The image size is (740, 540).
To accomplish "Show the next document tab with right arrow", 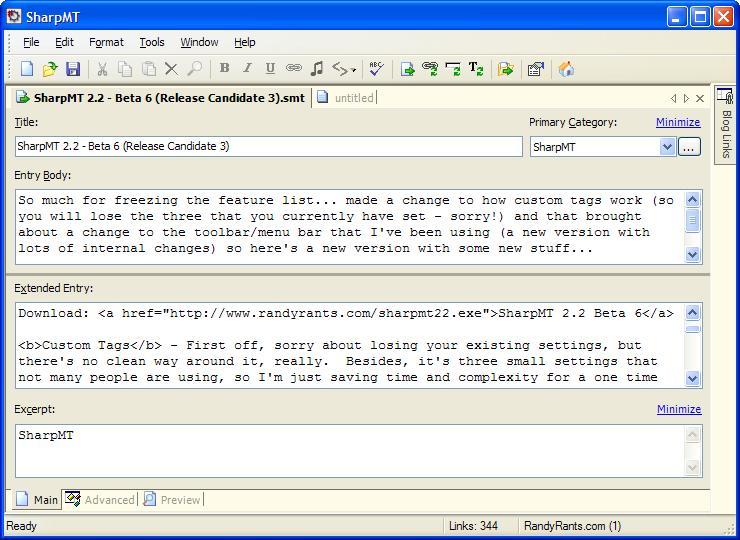I will [686, 98].
